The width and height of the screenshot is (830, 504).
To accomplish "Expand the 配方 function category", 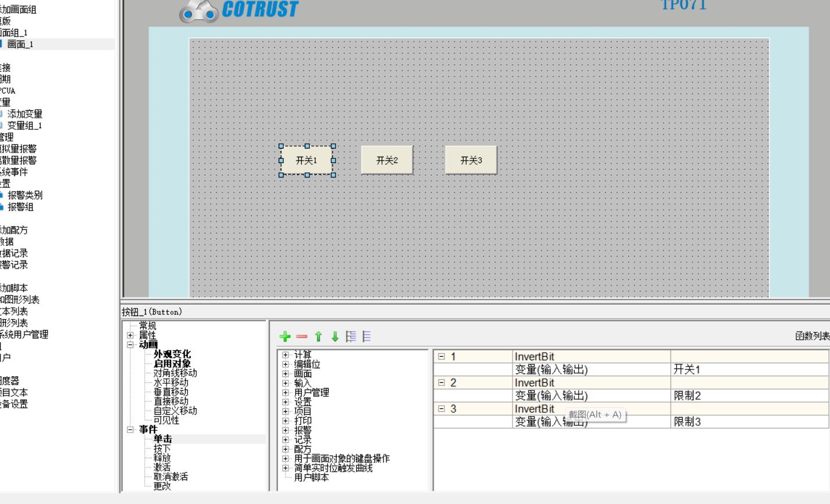I will click(286, 449).
